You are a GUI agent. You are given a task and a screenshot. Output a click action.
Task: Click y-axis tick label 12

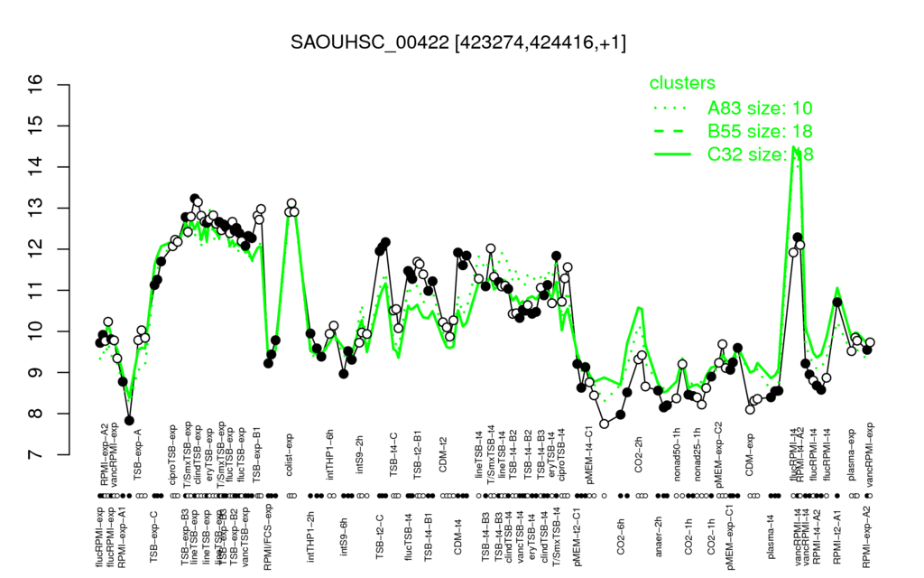tap(36, 249)
